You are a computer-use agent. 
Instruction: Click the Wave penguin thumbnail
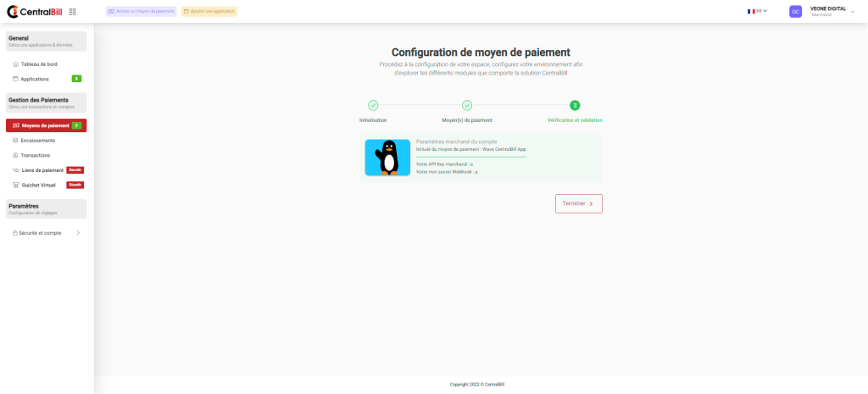(x=387, y=158)
